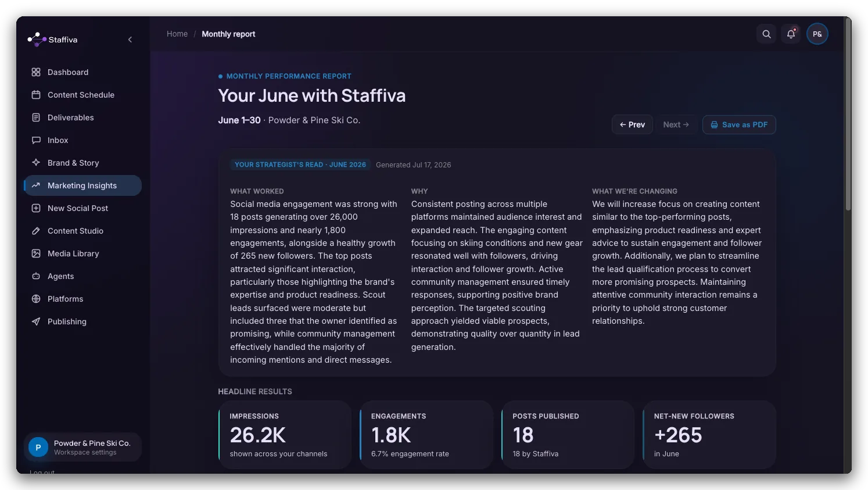This screenshot has height=490, width=868.
Task: Click the What We're Changing heading
Action: pos(634,191)
